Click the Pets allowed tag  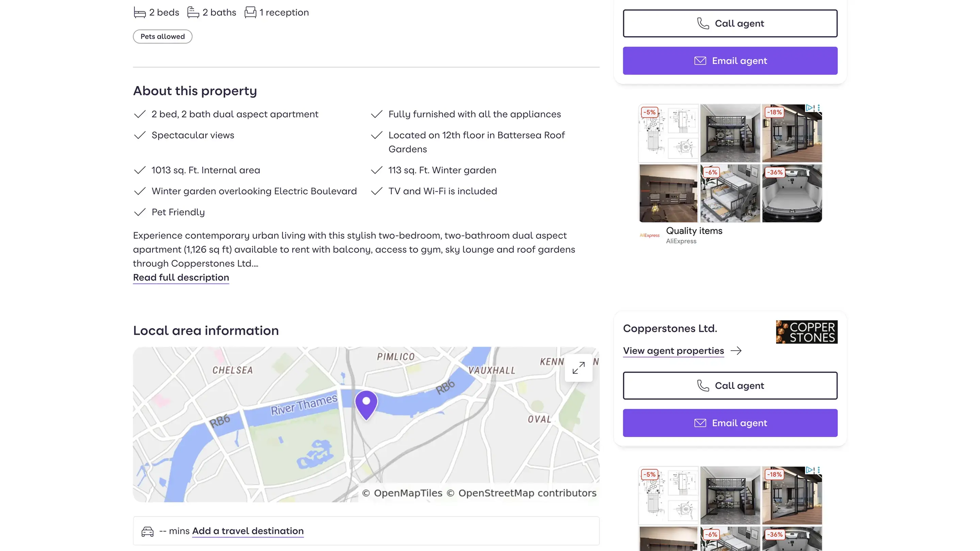[x=162, y=36]
